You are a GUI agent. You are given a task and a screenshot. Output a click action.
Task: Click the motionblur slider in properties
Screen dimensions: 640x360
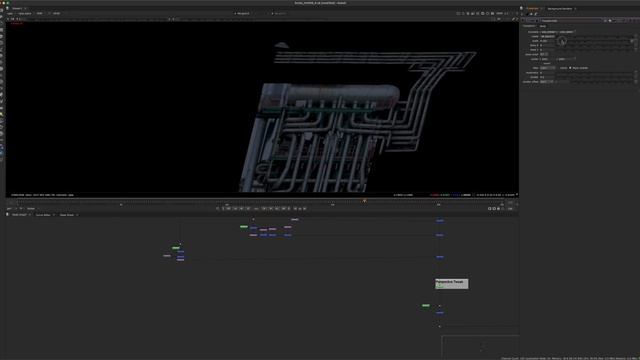click(594, 73)
